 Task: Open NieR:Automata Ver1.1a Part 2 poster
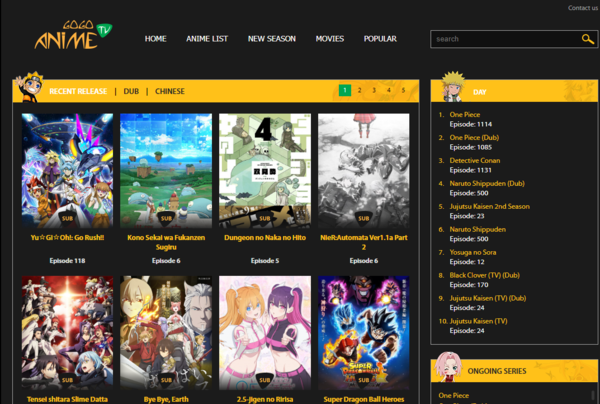click(x=364, y=170)
